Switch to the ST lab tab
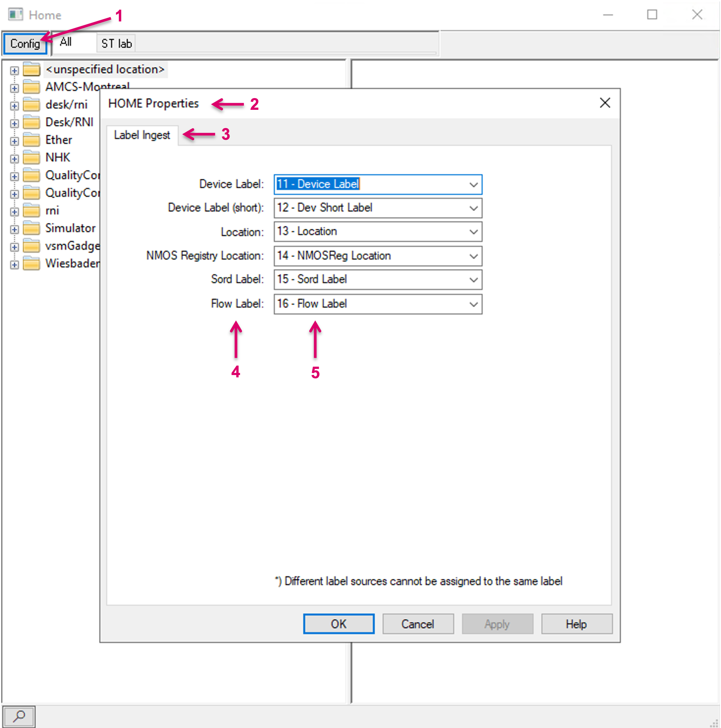 [x=117, y=44]
